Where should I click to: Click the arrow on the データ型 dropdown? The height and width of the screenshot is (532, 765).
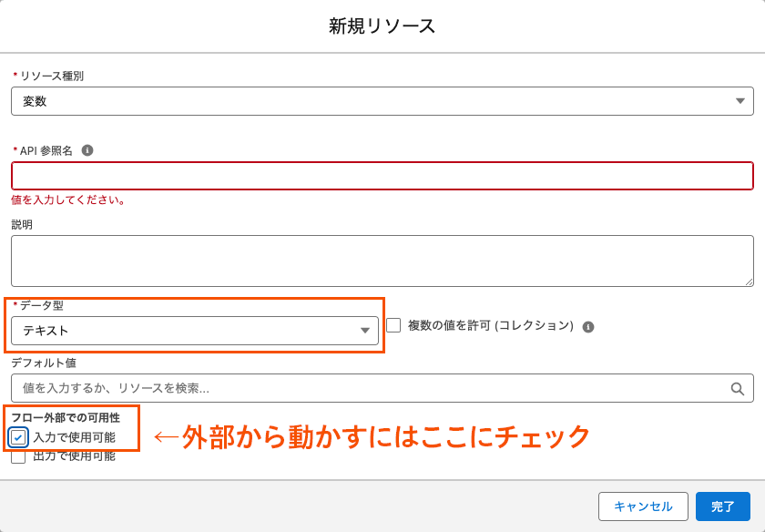pos(365,331)
